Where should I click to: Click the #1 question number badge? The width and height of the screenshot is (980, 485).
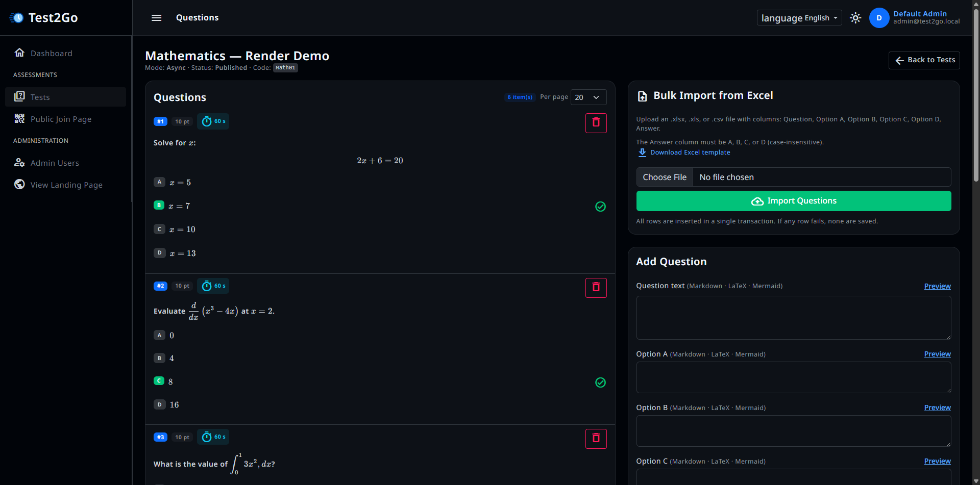coord(160,121)
